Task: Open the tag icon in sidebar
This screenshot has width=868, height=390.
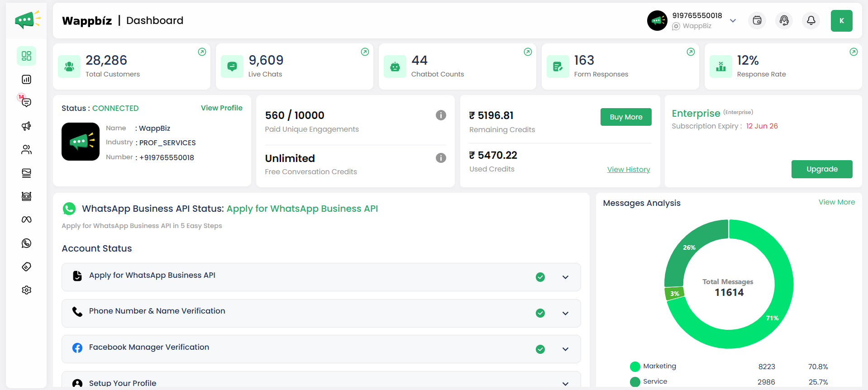Action: point(27,267)
